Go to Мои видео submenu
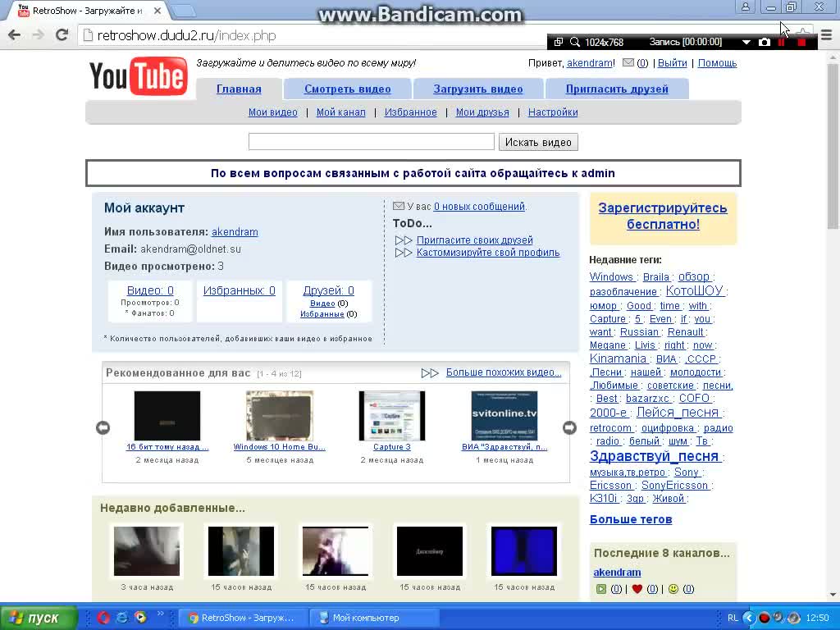The image size is (840, 630). pyautogui.click(x=272, y=112)
